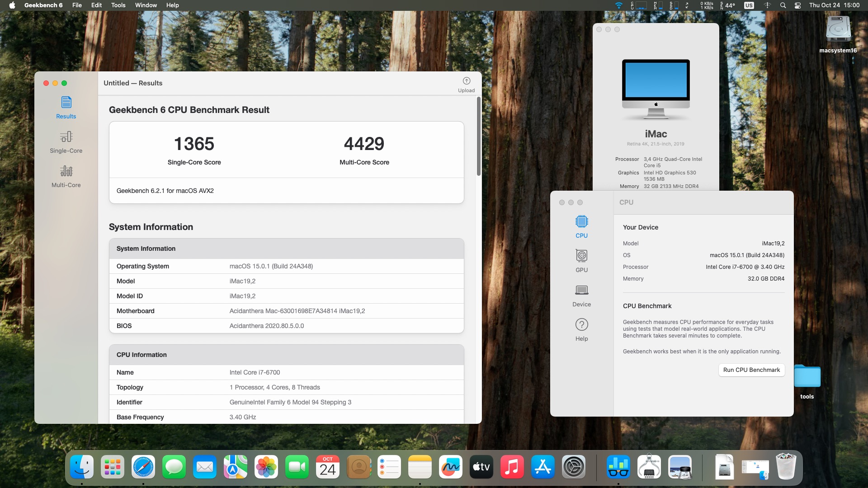The height and width of the screenshot is (488, 868).
Task: Click the BIOS version value
Action: coord(266,326)
